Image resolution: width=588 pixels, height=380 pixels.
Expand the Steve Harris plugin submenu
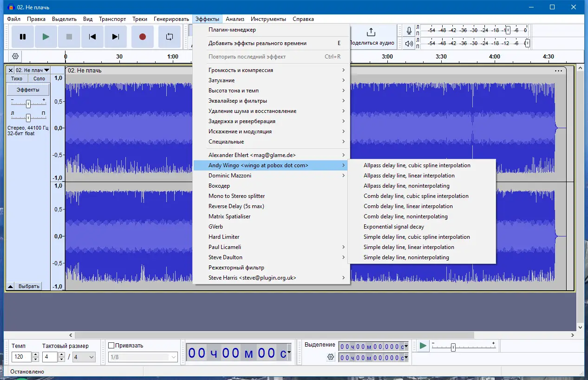[271, 278]
